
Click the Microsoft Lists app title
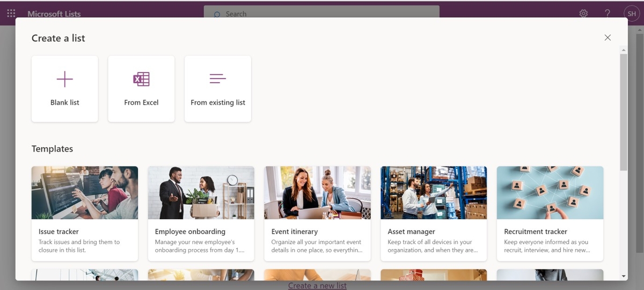point(54,14)
